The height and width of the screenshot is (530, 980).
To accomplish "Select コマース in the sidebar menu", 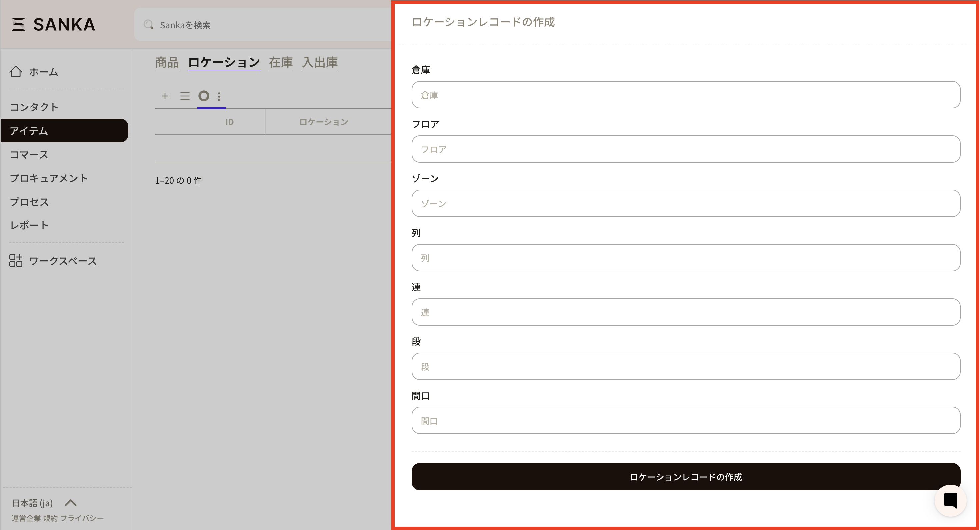I will 29,154.
